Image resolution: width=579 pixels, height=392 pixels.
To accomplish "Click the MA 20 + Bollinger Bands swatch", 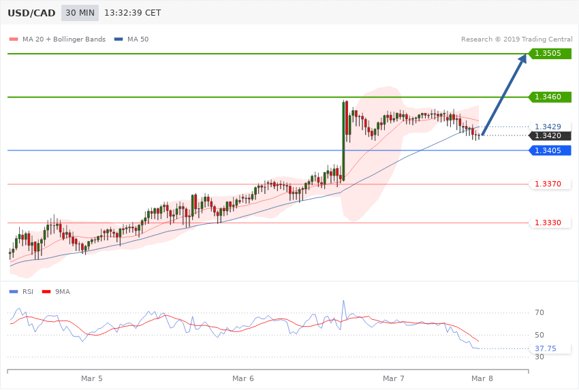I will (14, 39).
